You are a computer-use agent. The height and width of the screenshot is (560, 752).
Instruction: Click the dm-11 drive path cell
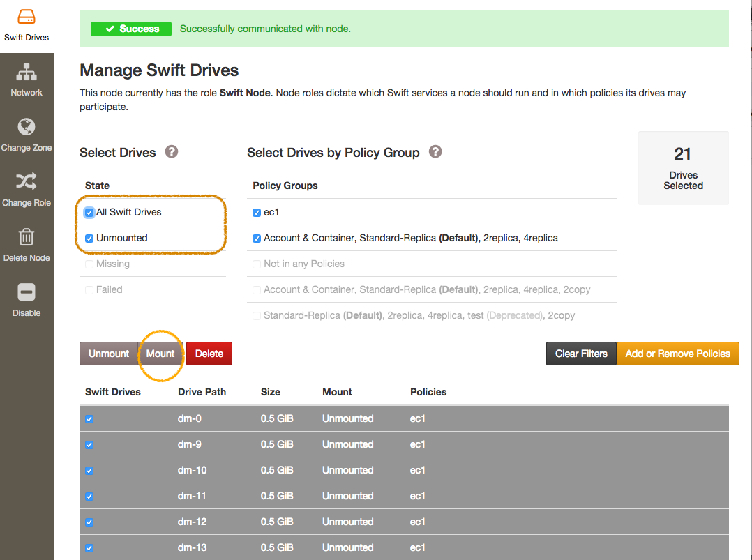click(x=192, y=497)
